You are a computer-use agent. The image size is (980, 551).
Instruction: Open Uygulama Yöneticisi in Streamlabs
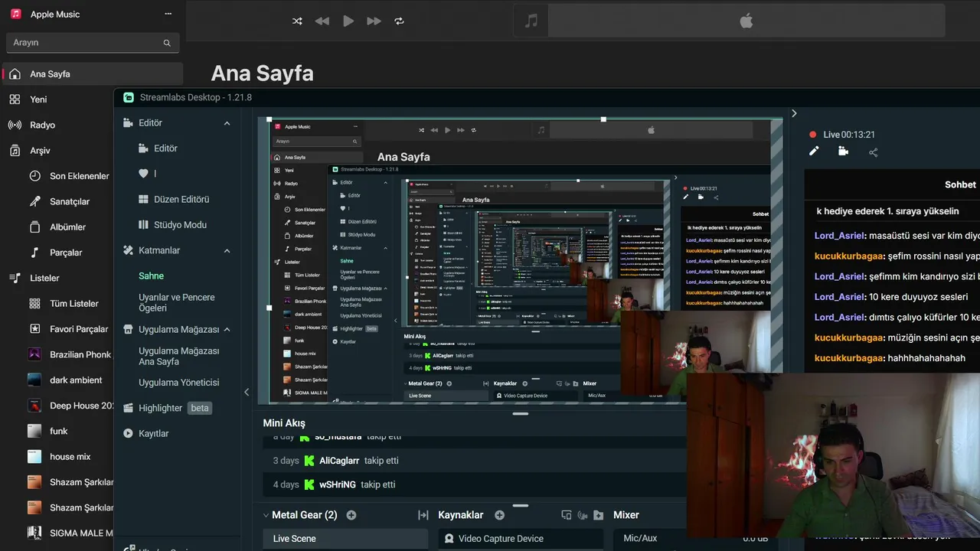(x=179, y=383)
